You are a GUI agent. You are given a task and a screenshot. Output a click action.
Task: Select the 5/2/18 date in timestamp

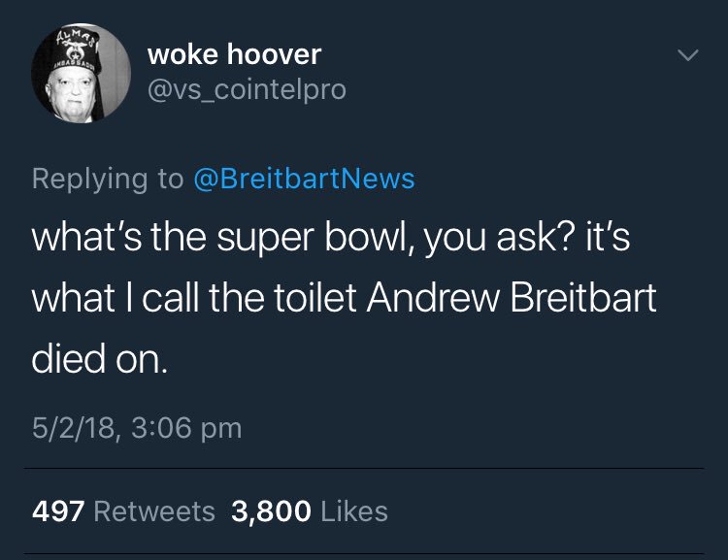[75, 428]
